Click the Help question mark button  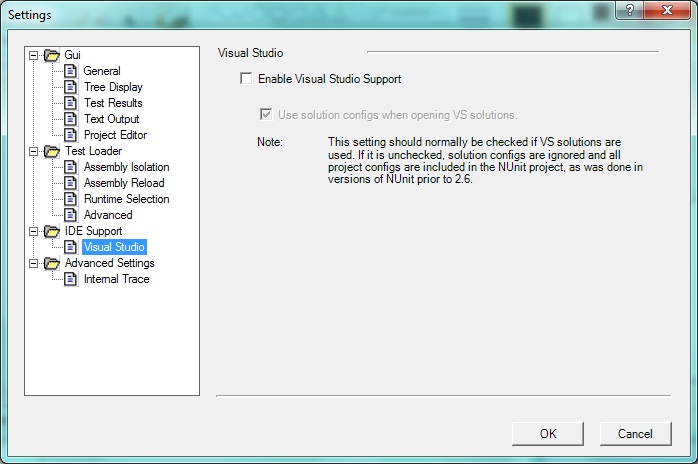[x=629, y=11]
